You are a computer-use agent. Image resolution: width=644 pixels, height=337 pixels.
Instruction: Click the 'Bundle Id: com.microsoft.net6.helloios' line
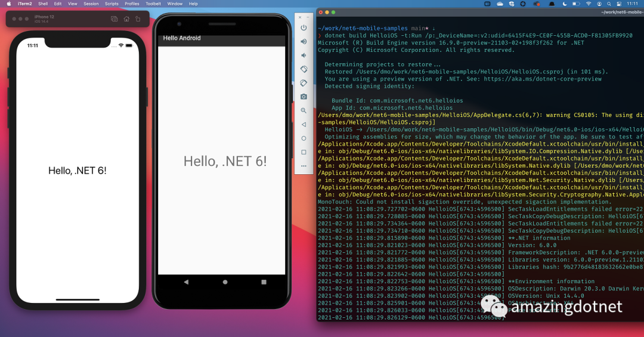pos(397,100)
